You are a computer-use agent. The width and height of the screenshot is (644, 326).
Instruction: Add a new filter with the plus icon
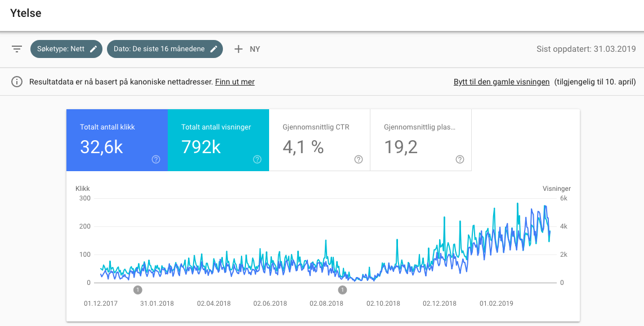tap(238, 50)
